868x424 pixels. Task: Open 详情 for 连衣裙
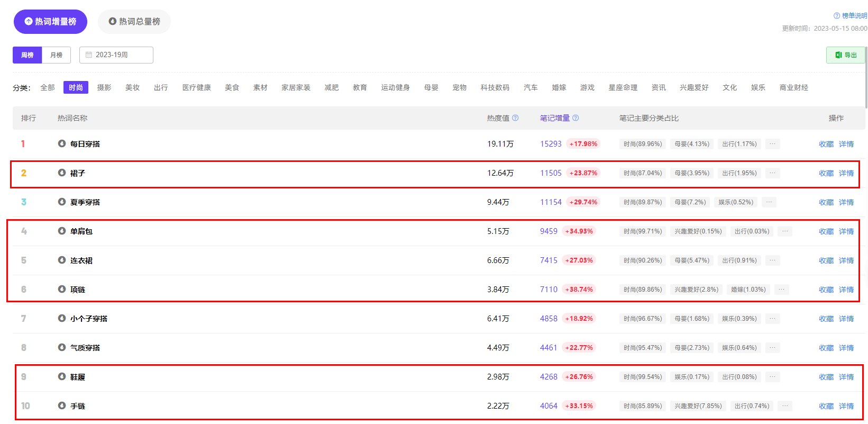pos(846,260)
